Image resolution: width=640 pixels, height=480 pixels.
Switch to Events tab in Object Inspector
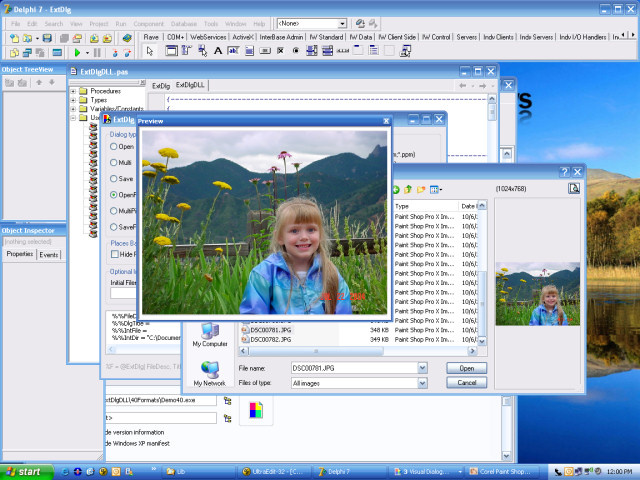49,255
